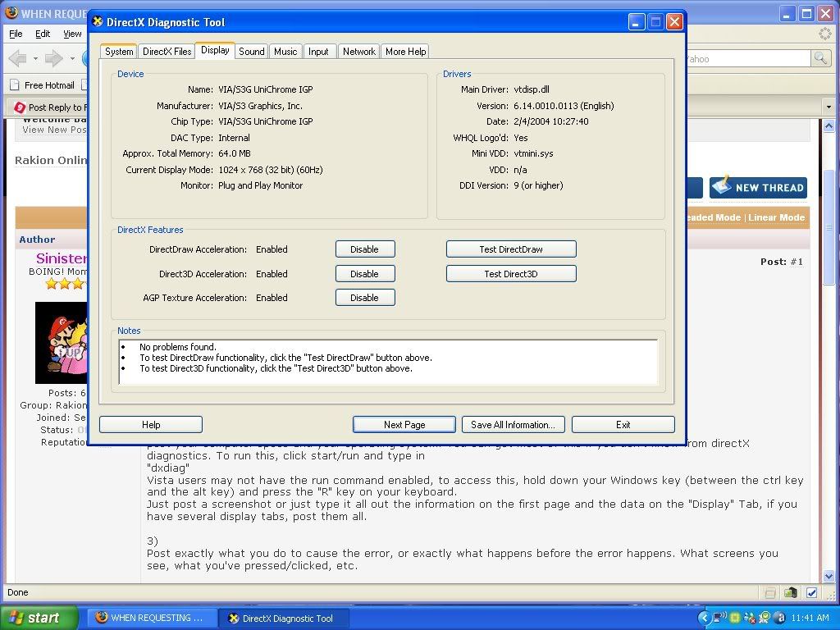The image size is (840, 630).
Task: Click the Firefox search magnifier icon
Action: coord(820,58)
